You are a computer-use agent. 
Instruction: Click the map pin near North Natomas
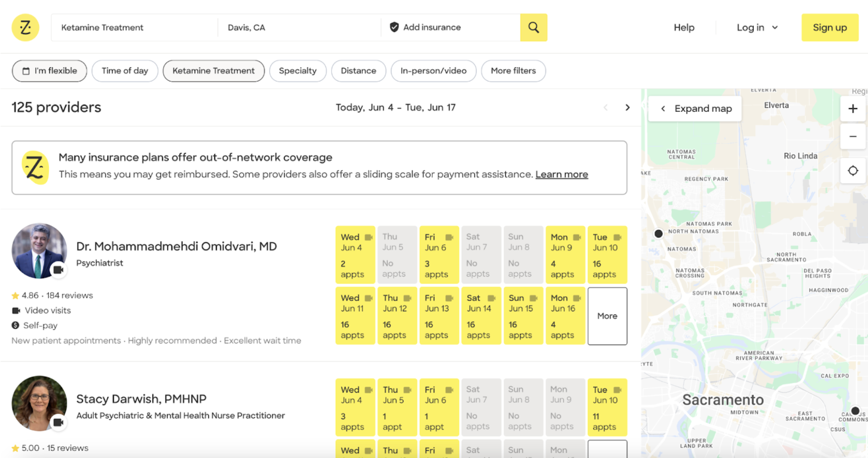[658, 233]
